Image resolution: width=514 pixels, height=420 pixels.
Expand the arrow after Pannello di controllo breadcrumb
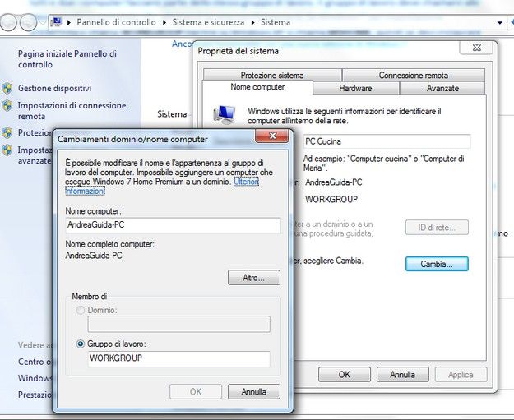[161, 22]
